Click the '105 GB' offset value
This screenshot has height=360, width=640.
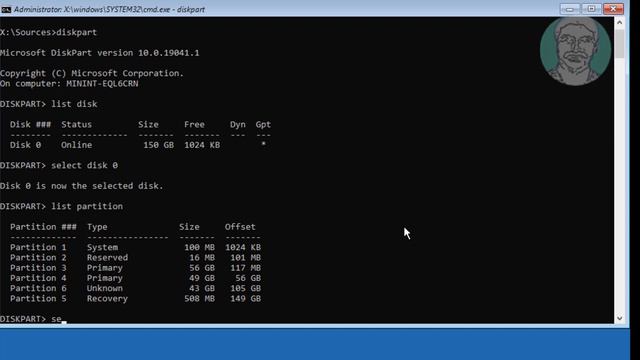pyautogui.click(x=245, y=288)
